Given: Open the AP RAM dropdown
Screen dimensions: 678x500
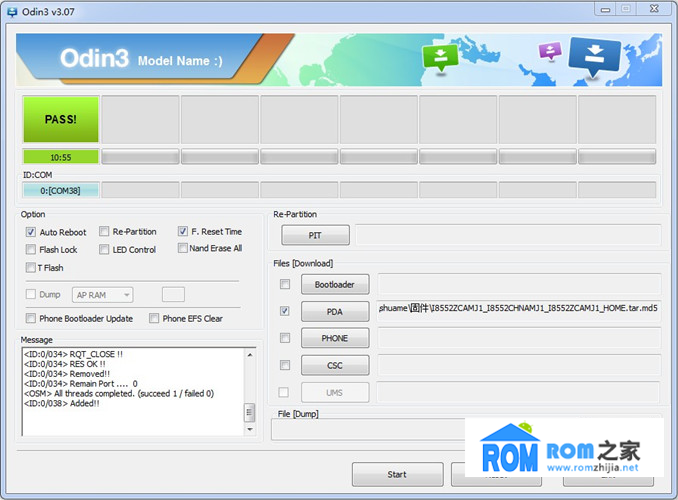Looking at the screenshot, I should [103, 295].
